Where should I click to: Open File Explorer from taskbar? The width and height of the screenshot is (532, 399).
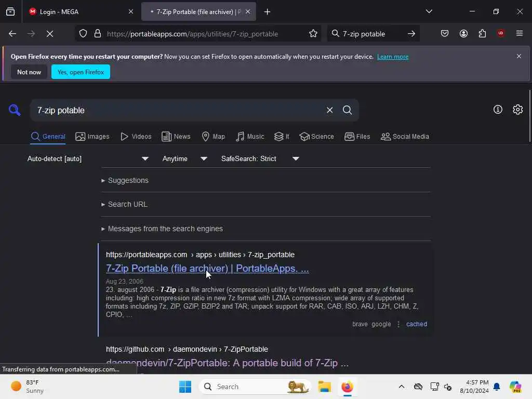[x=324, y=387]
